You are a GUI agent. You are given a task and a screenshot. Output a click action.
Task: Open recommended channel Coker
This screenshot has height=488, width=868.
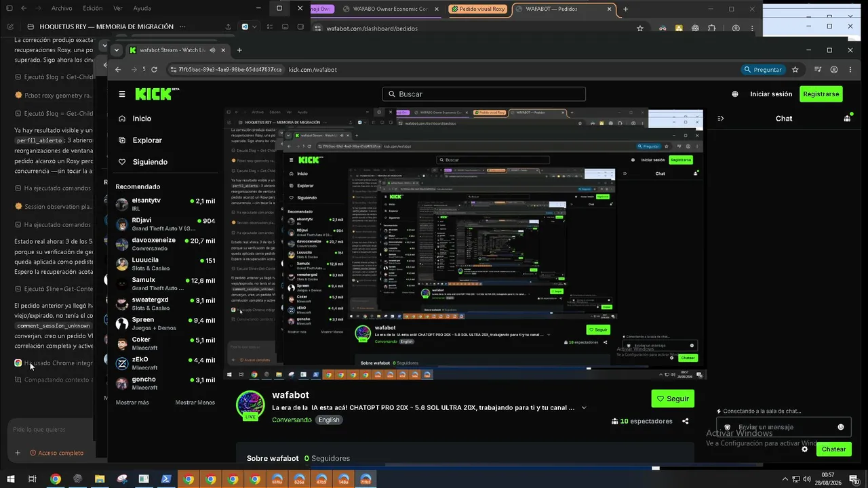click(x=165, y=344)
